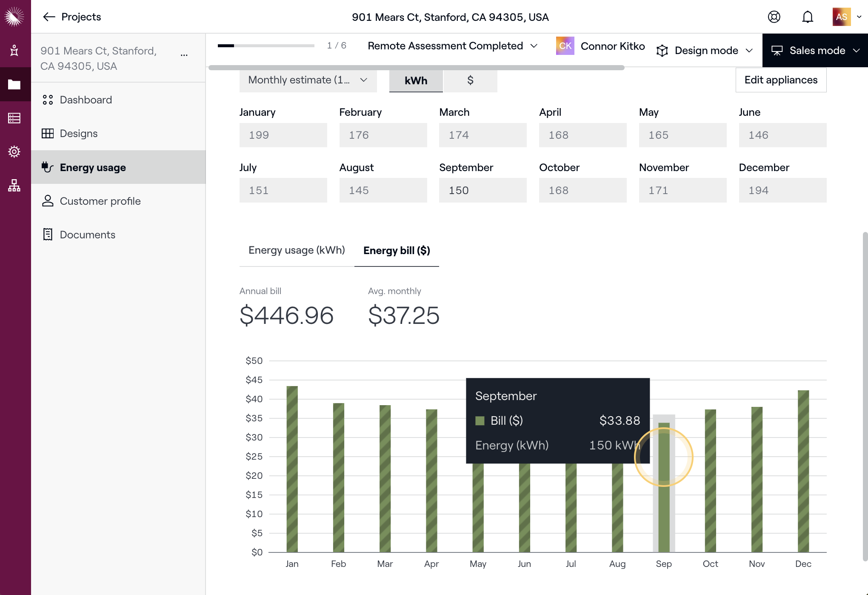Click the project options ellipsis icon
The height and width of the screenshot is (595, 868).
coord(184,55)
